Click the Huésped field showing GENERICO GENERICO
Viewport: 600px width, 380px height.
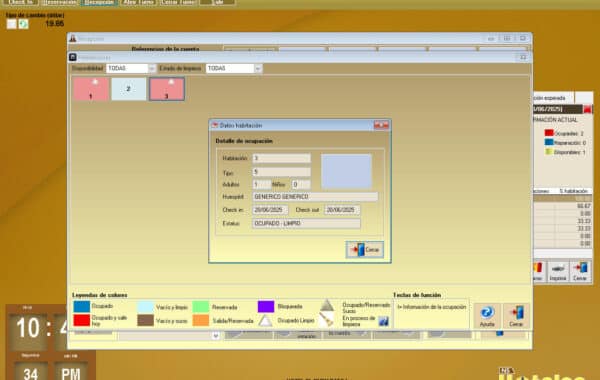tap(315, 197)
